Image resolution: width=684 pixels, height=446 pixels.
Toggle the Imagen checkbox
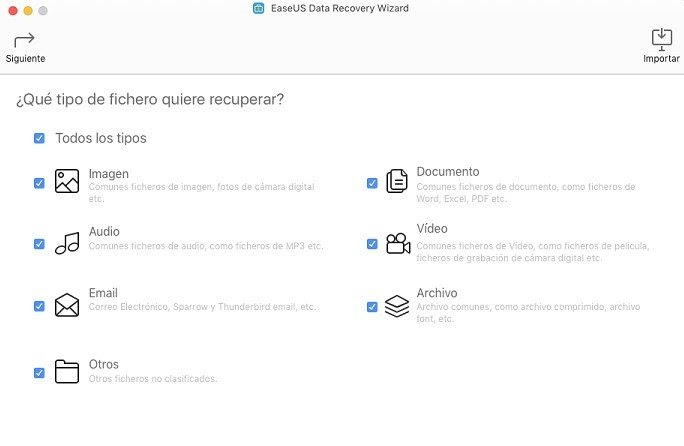pos(39,183)
